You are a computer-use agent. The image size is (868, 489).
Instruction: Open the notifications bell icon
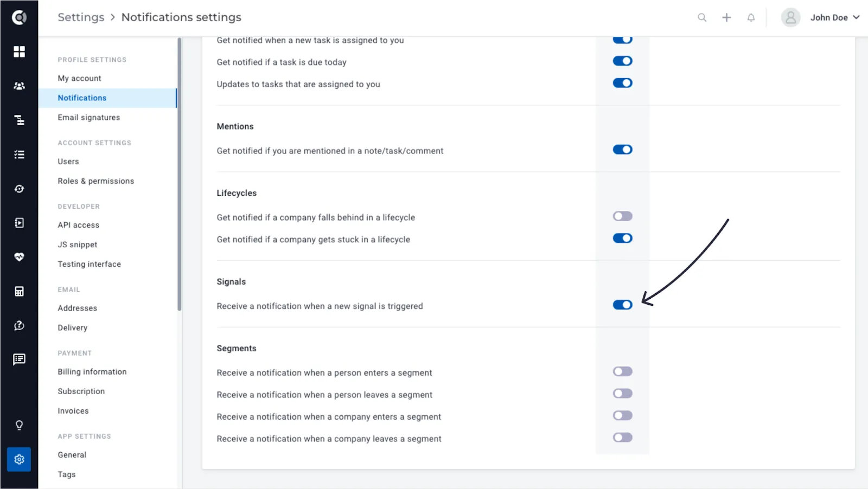[x=751, y=17]
